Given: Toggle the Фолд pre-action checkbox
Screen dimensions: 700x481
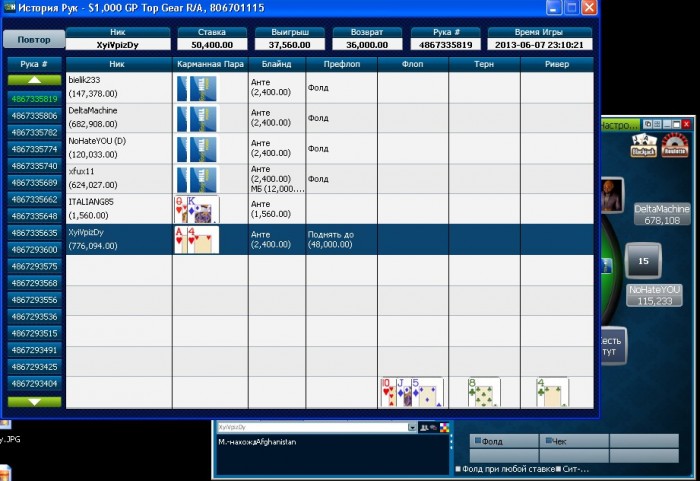Looking at the screenshot, I should (477, 441).
